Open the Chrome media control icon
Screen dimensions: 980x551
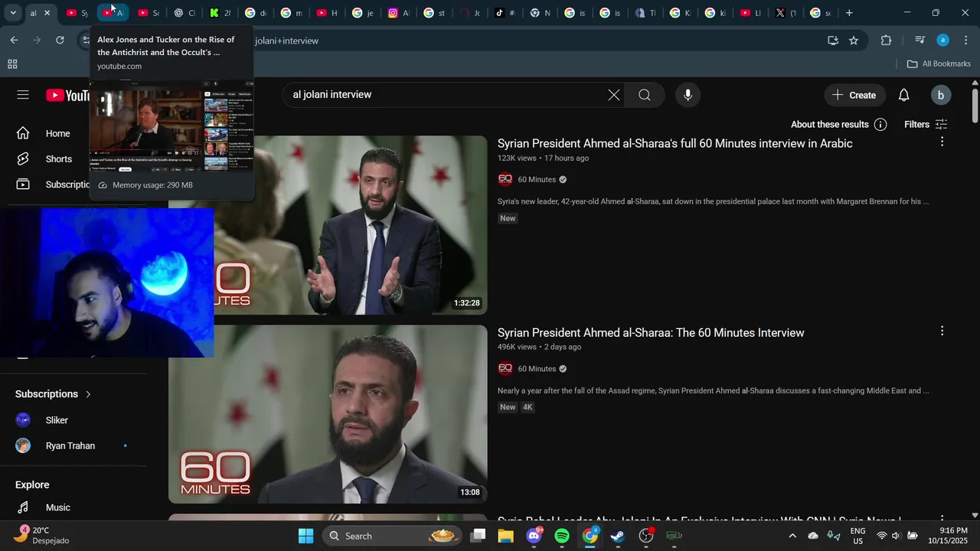920,41
